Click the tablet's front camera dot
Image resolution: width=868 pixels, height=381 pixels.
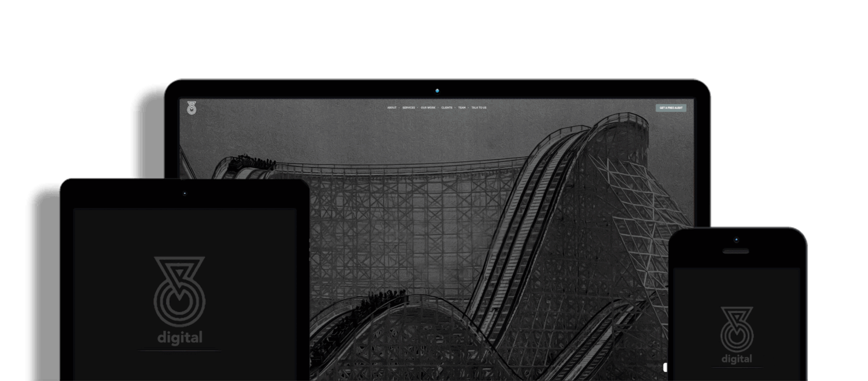185,193
